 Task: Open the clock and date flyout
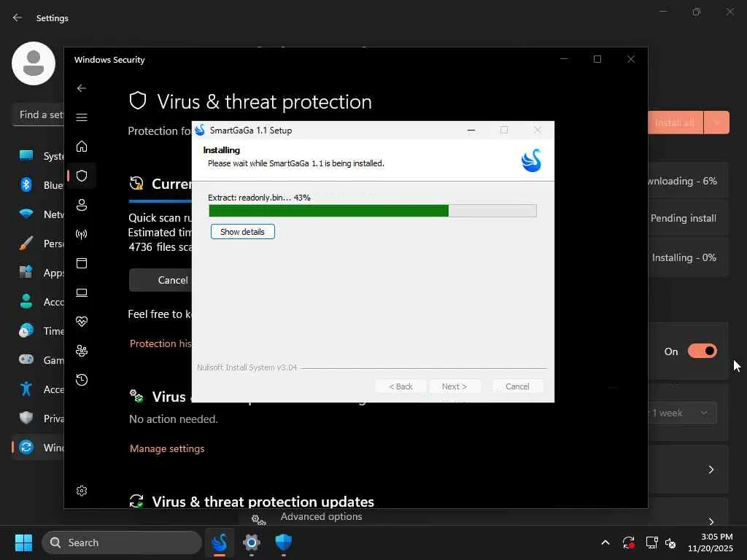pos(711,542)
